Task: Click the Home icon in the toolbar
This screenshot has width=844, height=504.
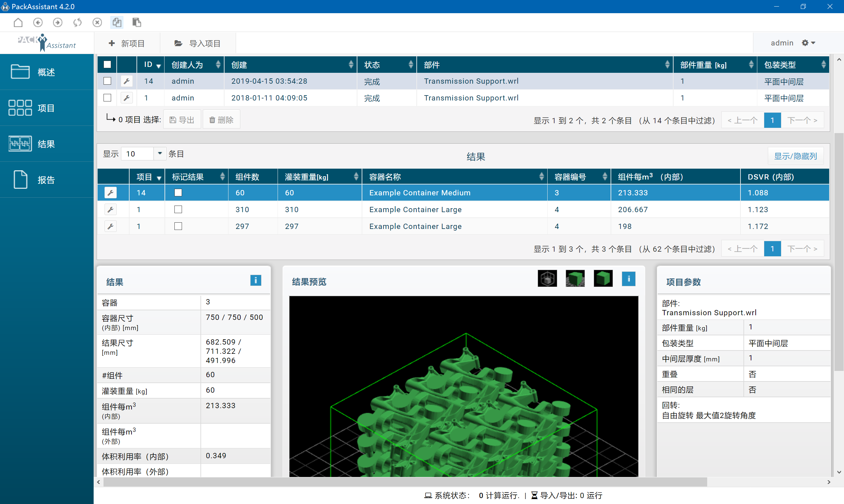Action: coord(18,22)
